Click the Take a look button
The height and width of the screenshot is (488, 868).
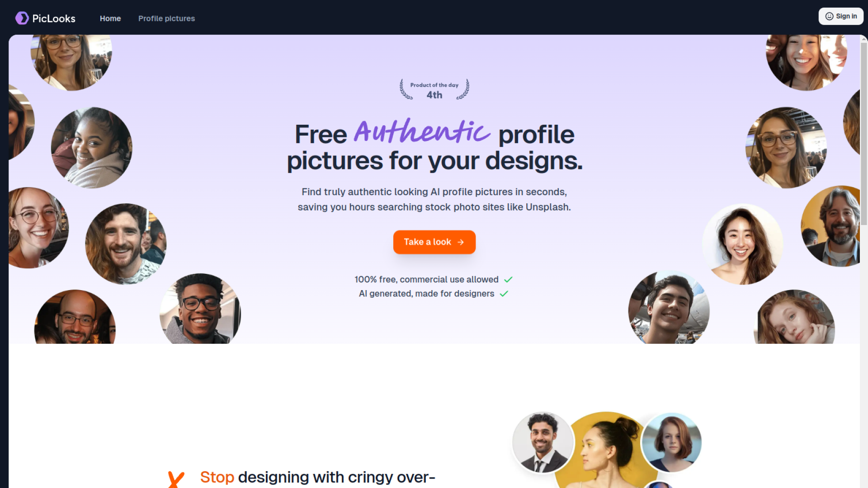click(x=434, y=242)
